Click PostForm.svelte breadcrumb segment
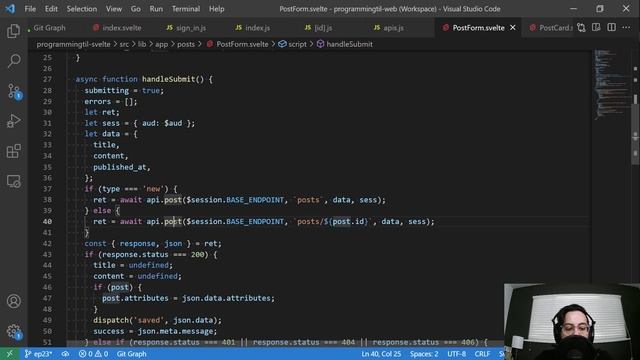This screenshot has width=640, height=360. click(x=238, y=44)
